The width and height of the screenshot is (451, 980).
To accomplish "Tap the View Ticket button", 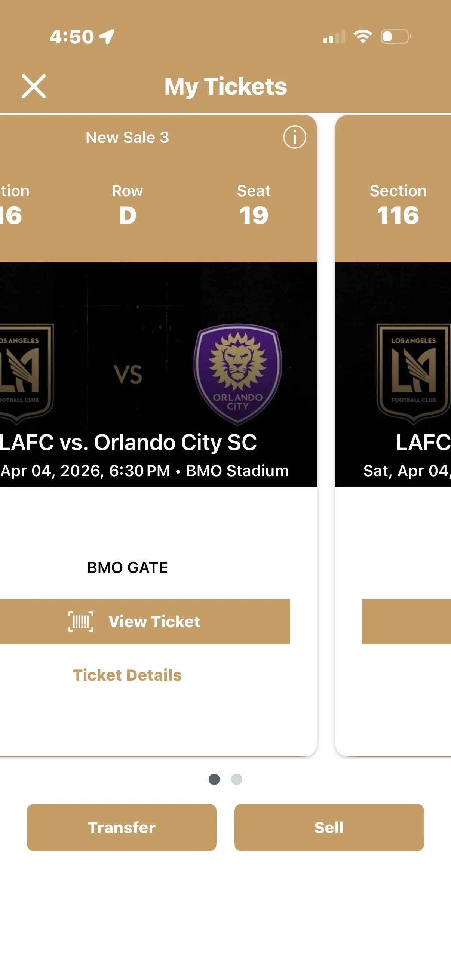I will point(152,622).
